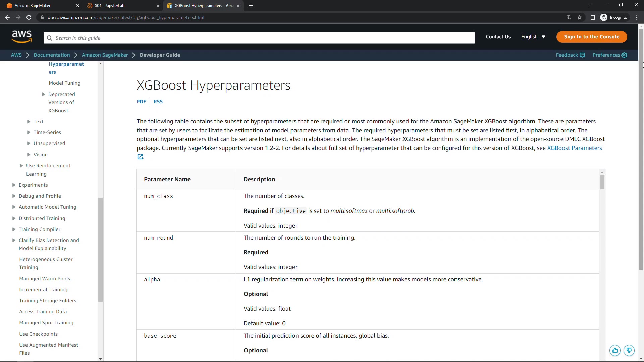Click Sign In to the Console

pos(591,37)
